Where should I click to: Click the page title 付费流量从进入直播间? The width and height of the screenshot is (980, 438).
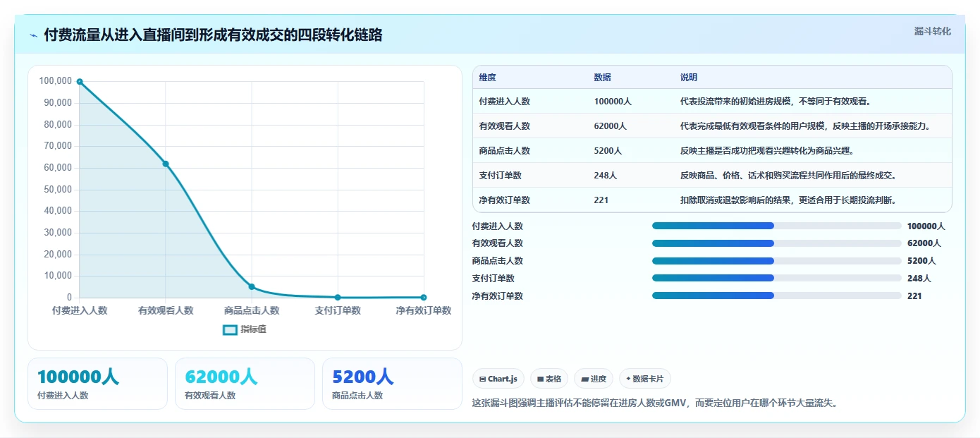click(214, 35)
